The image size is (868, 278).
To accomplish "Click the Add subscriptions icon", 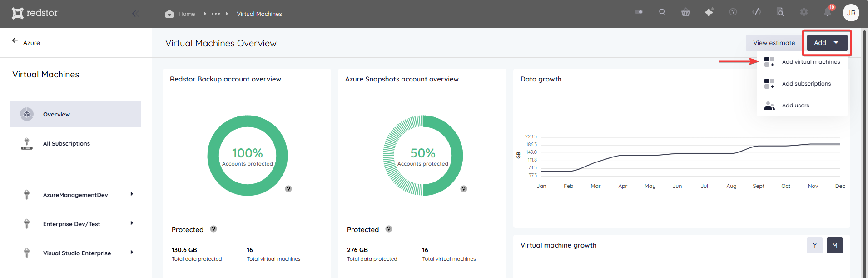I will coord(769,84).
